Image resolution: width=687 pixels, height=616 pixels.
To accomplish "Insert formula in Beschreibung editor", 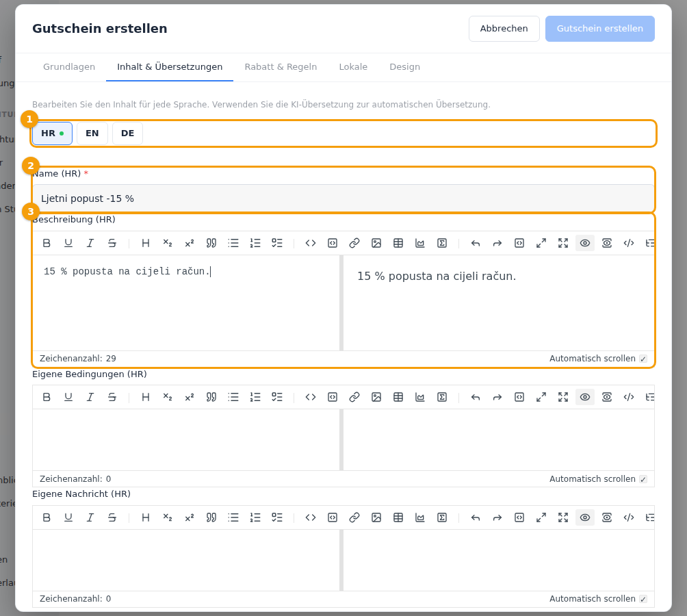I will [442, 243].
